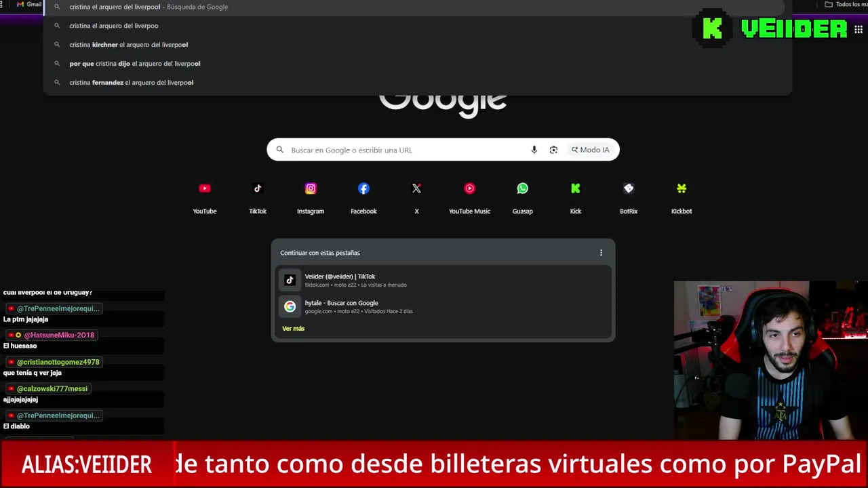
Task: Click the TikTok icon beside Veiider entry
Action: [290, 280]
